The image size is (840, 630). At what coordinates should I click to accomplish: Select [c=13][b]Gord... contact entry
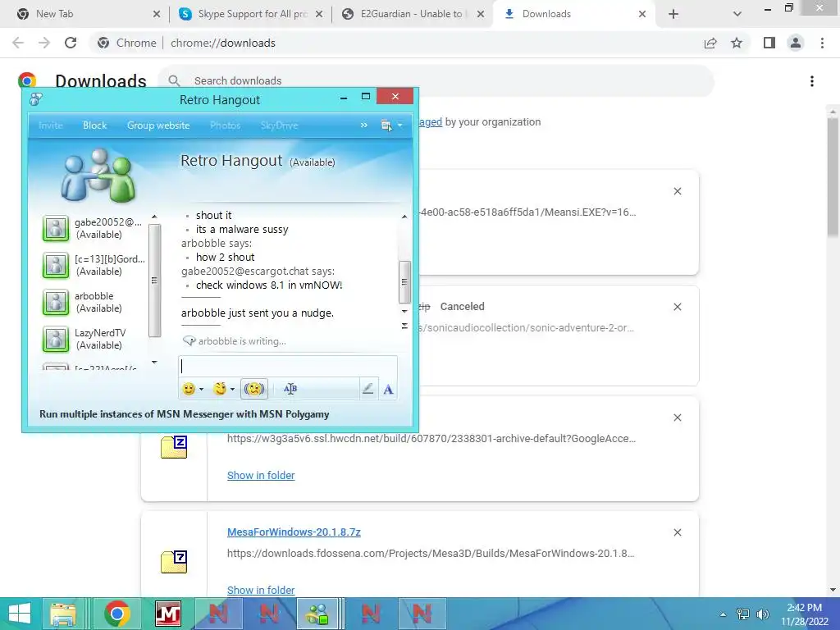click(94, 265)
